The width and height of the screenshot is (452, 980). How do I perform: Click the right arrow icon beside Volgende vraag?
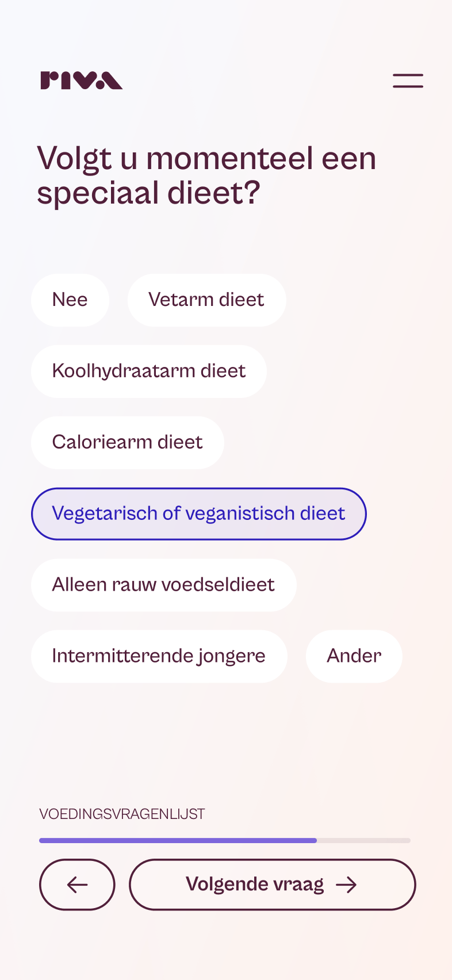pyautogui.click(x=346, y=885)
